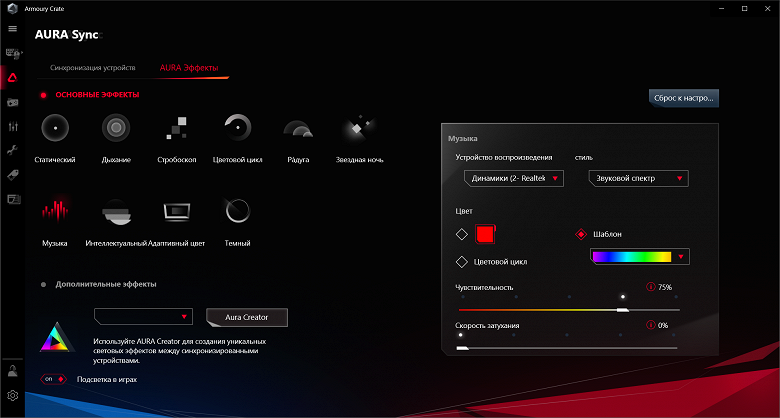Screen dimensions: 780x418
Task: Activate the Basic effects (ОСНОВНЫЕ ЭФФЕКТЫ) section indicator
Action: point(44,95)
